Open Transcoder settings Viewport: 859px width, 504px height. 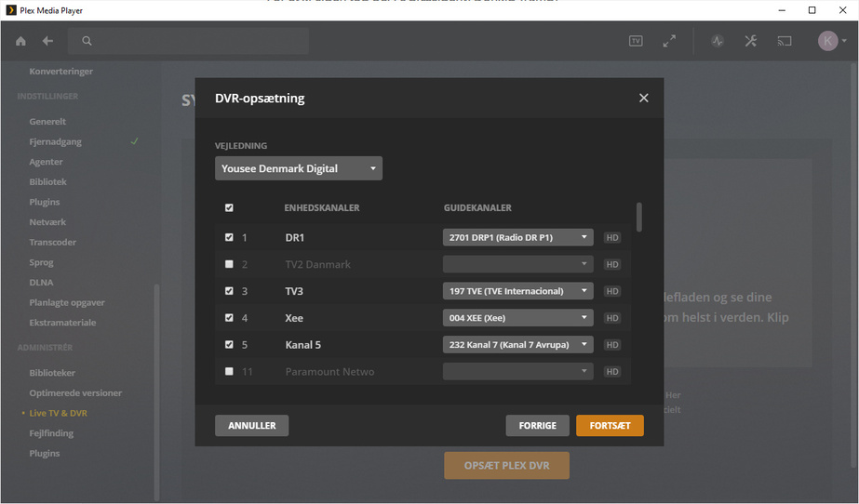click(53, 243)
